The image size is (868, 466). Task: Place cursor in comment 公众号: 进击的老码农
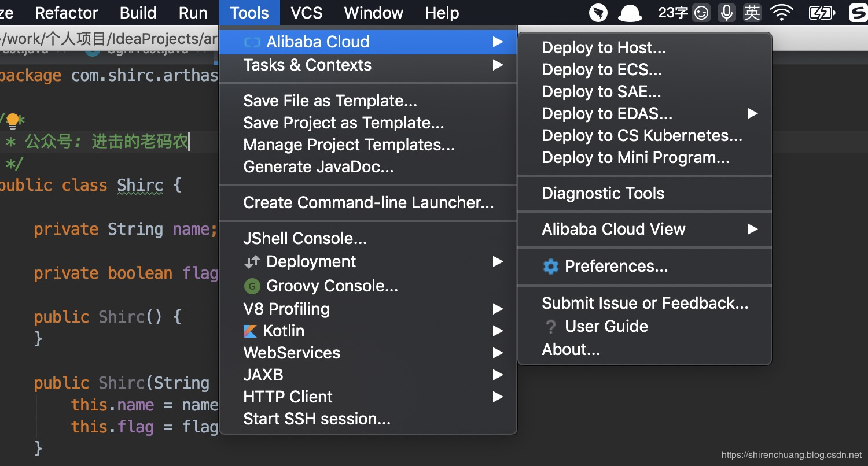[x=106, y=142]
